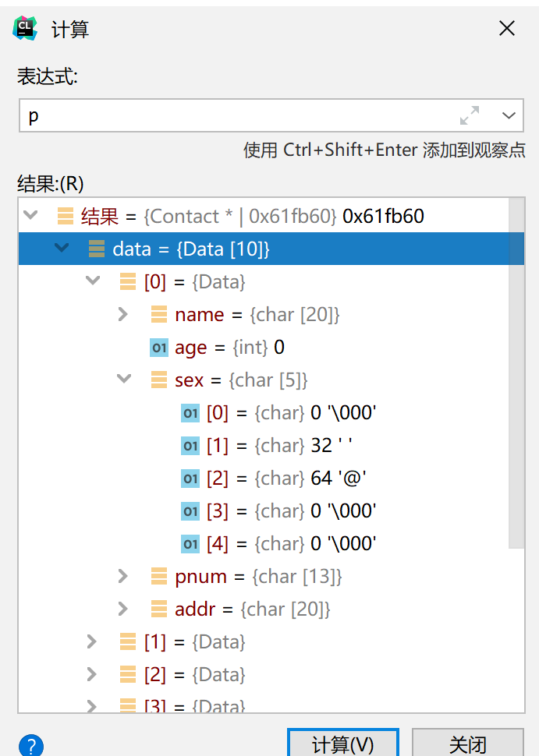The width and height of the screenshot is (539, 756).
Task: Expand the addr char array node
Action: pyautogui.click(x=122, y=609)
